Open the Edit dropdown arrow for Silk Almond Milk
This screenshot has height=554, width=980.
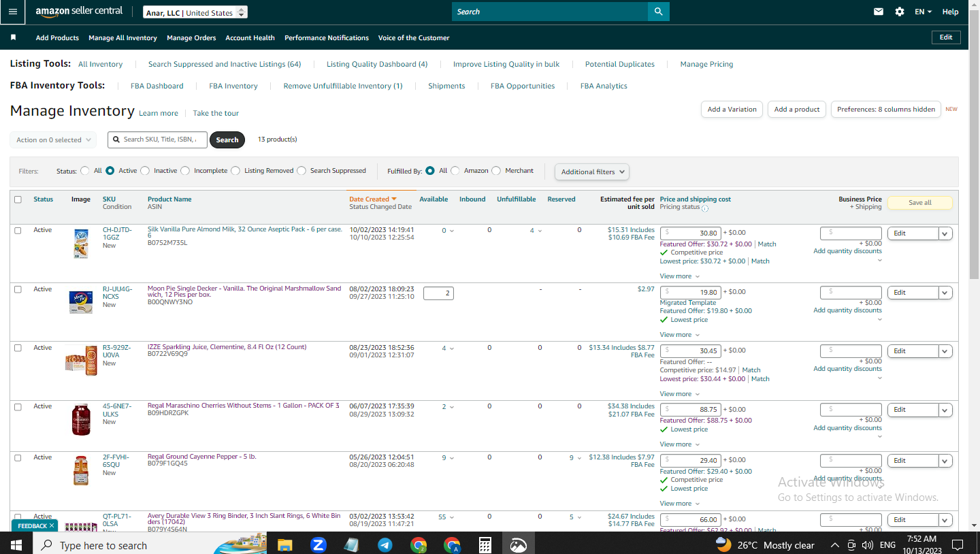(945, 233)
